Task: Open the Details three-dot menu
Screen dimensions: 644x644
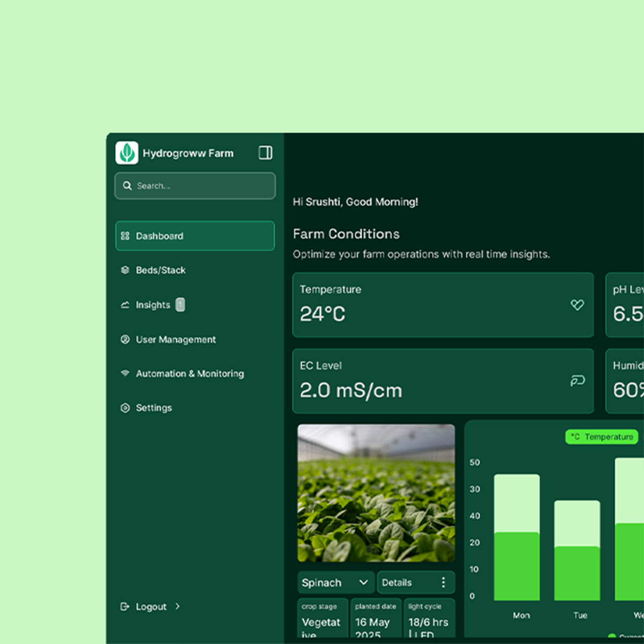Action: (443, 583)
